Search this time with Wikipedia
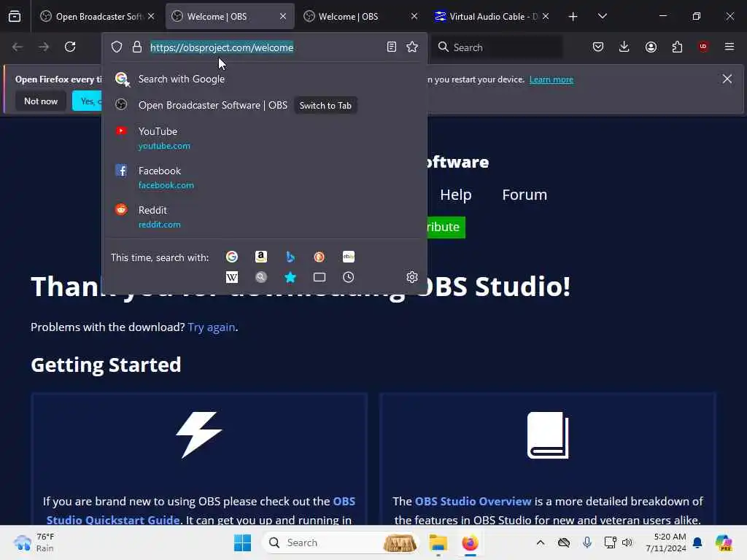Viewport: 747px width, 560px height. click(x=232, y=277)
